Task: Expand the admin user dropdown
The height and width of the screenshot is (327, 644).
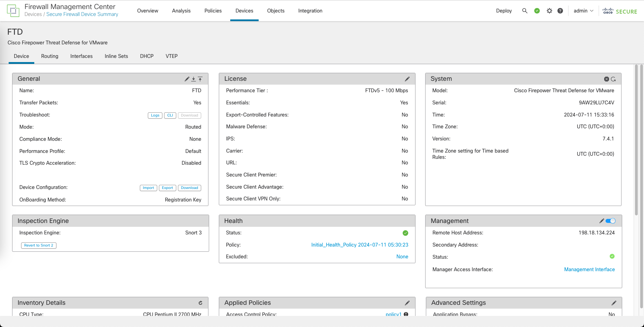Action: point(583,11)
